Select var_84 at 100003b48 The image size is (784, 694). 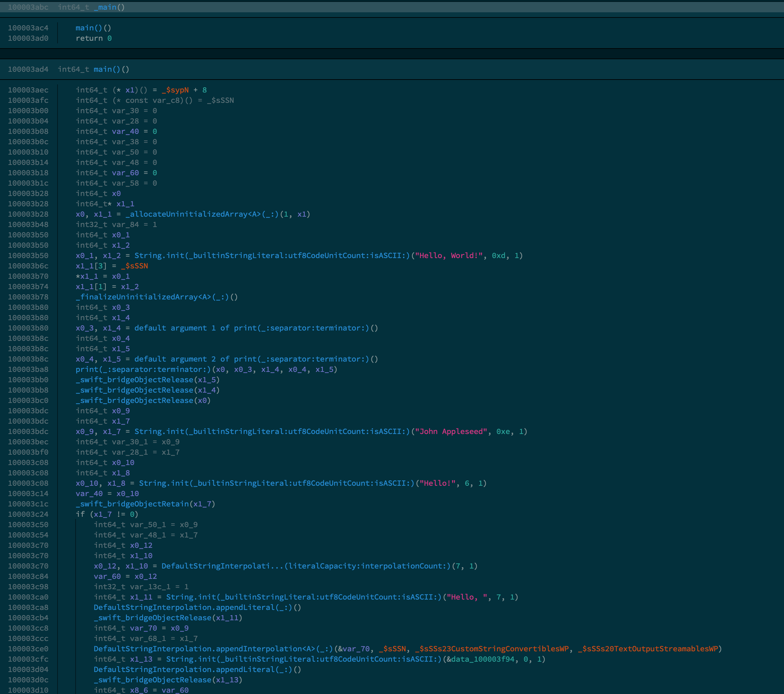(x=125, y=225)
